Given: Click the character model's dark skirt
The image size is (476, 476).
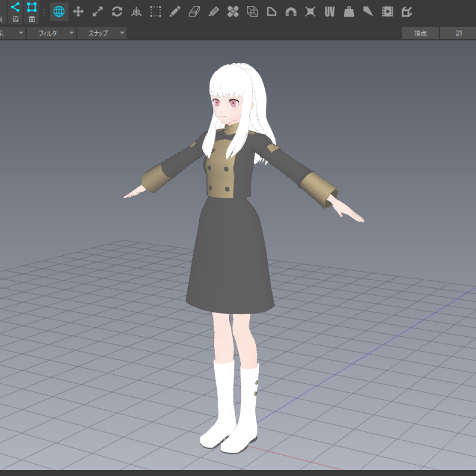Looking at the screenshot, I should click(230, 255).
